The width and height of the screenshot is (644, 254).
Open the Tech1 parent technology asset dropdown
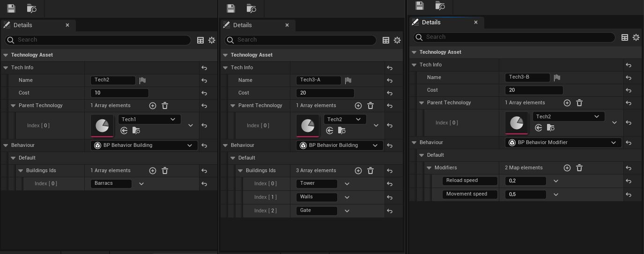tap(149, 119)
